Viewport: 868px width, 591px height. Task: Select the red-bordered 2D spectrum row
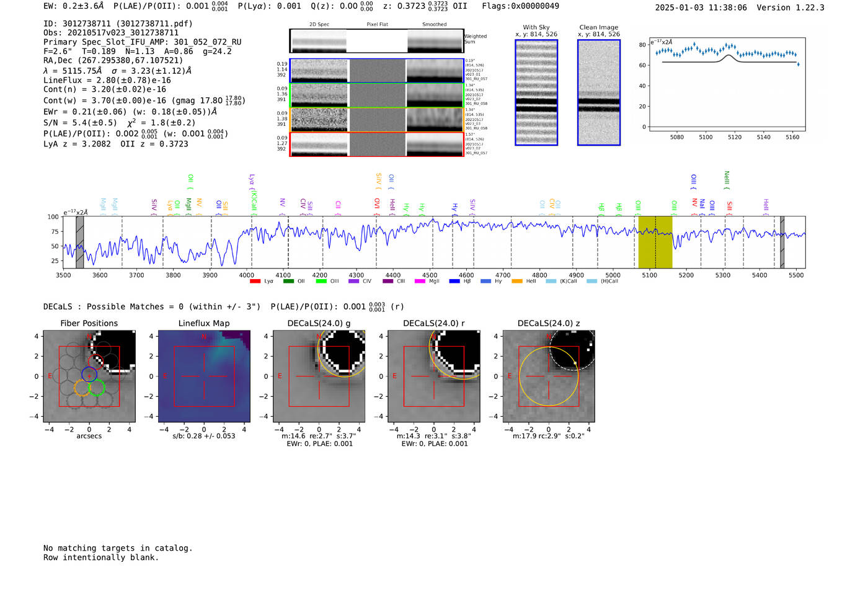click(376, 144)
